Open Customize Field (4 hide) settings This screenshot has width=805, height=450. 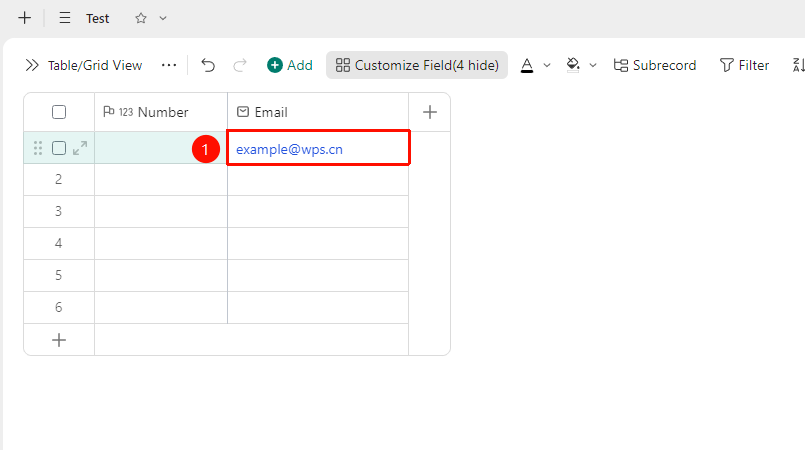pyautogui.click(x=417, y=65)
